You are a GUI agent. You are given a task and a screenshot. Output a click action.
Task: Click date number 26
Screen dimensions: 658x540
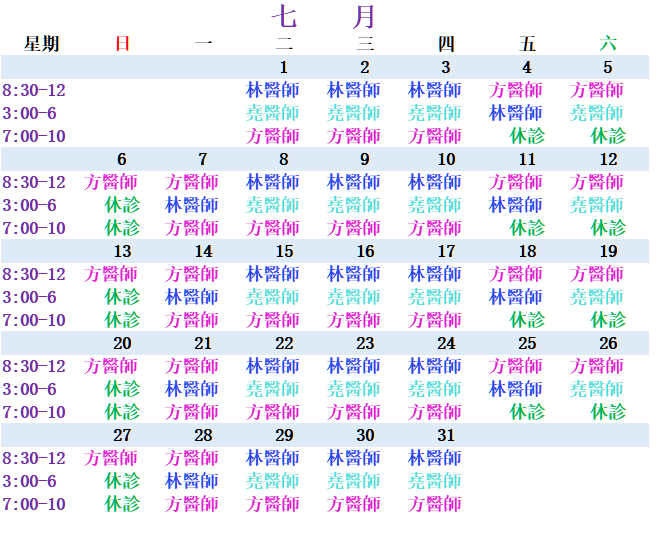click(608, 343)
